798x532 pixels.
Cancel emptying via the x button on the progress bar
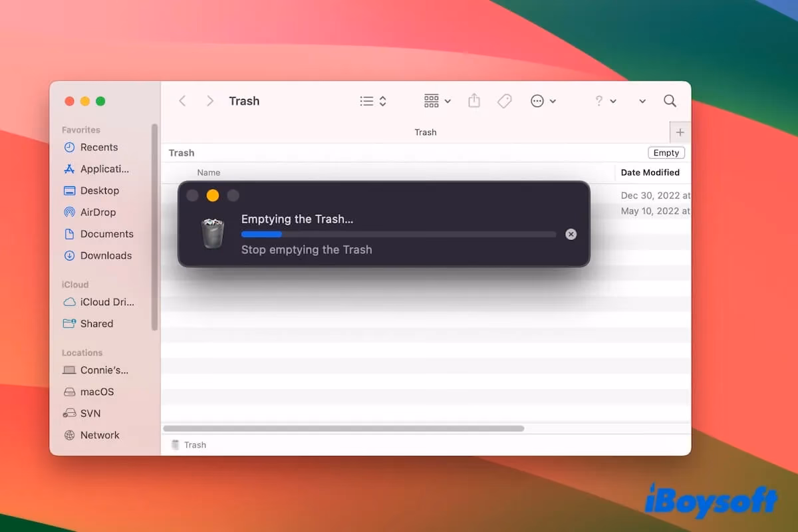click(x=571, y=234)
